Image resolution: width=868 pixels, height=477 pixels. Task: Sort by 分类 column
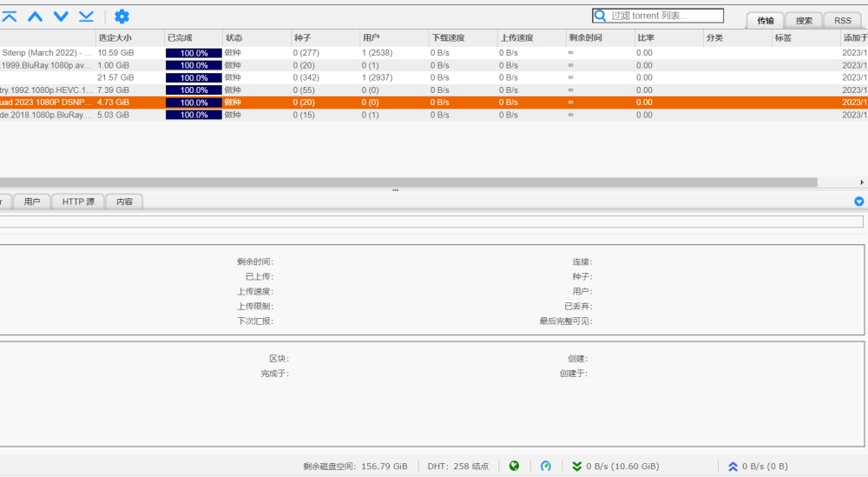737,37
